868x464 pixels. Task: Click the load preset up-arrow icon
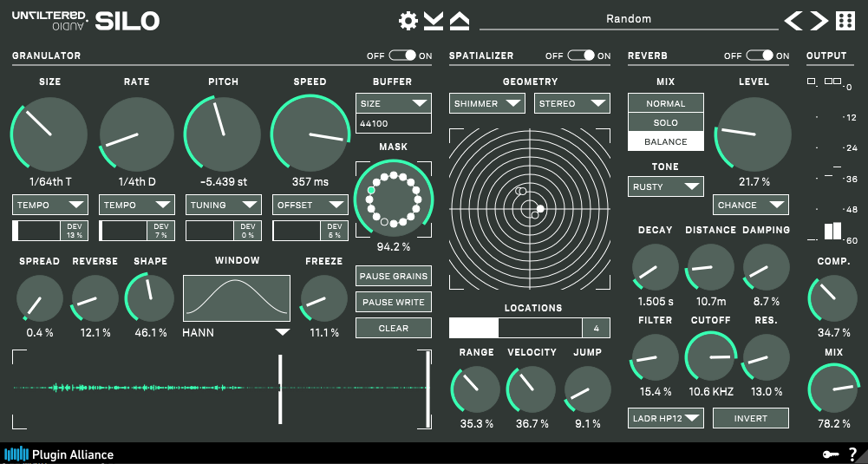(x=460, y=21)
